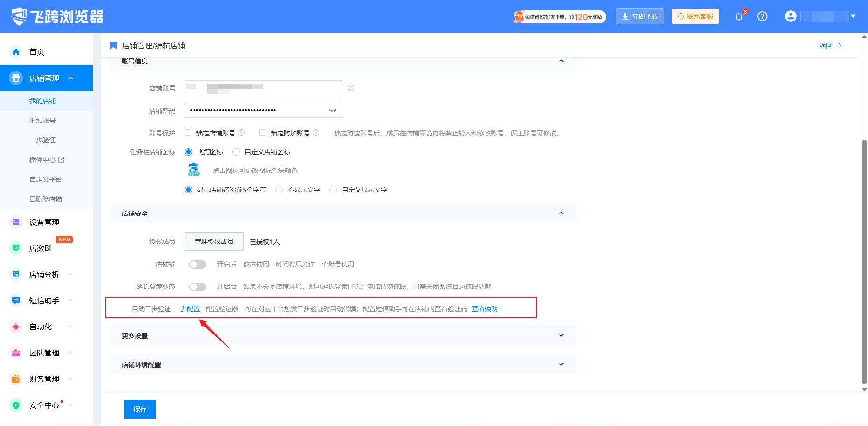Open the Plugin Center external link icon

pyautogui.click(x=61, y=160)
